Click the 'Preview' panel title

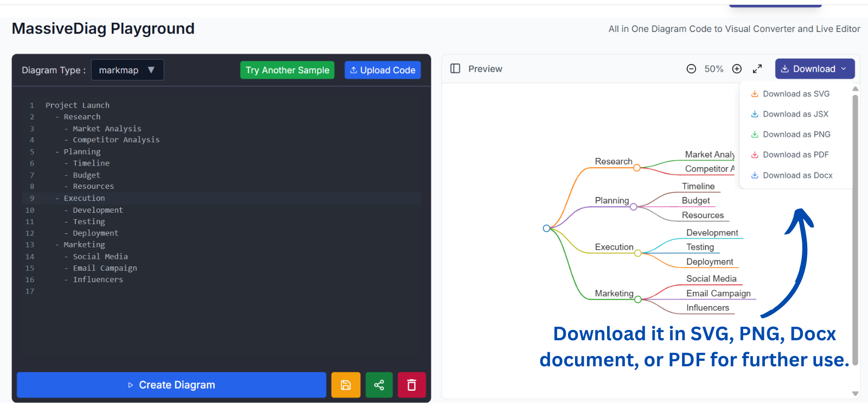pos(485,69)
